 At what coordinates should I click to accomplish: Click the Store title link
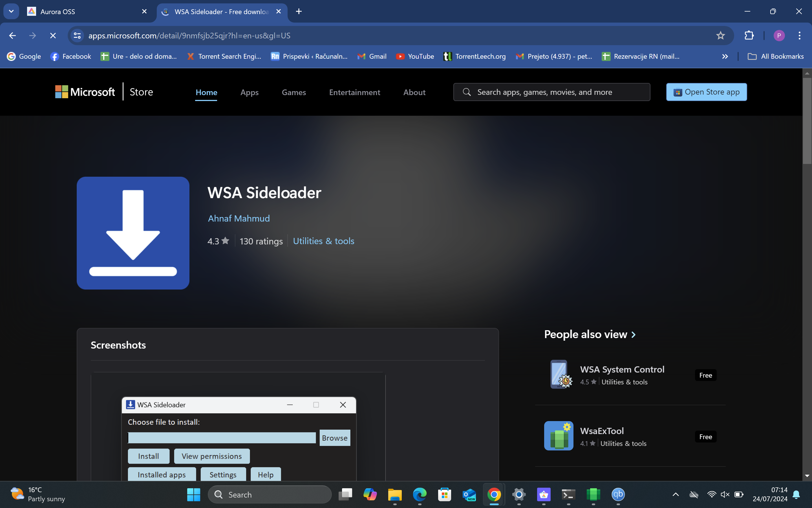(141, 92)
